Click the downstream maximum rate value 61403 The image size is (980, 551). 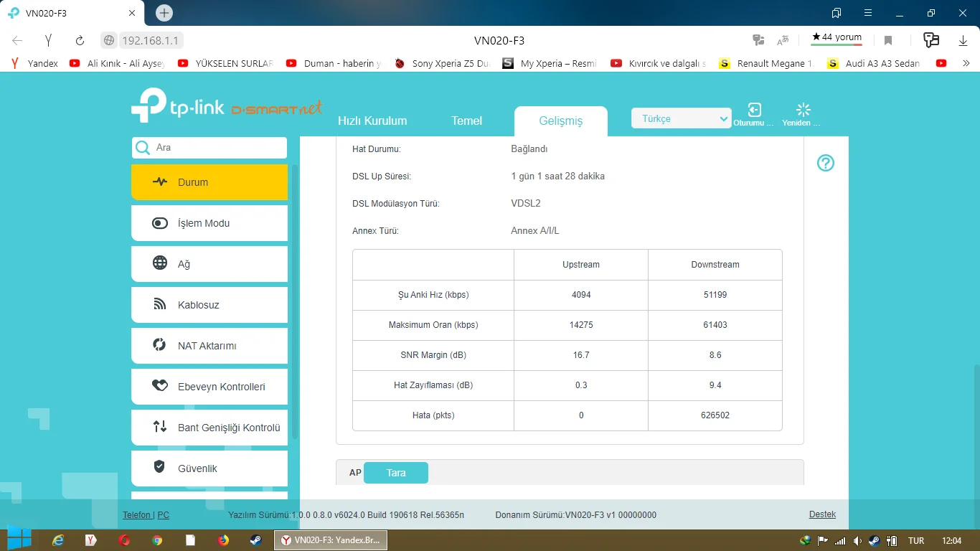[x=715, y=325]
